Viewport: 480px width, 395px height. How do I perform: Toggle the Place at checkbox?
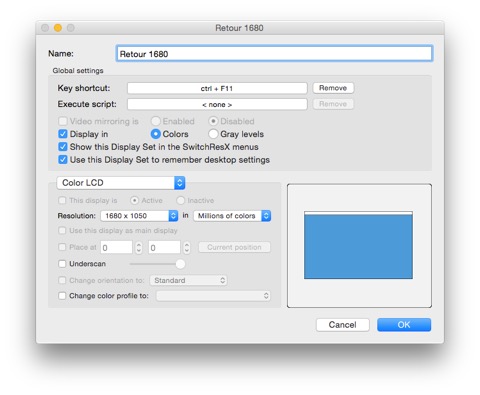[x=62, y=247]
